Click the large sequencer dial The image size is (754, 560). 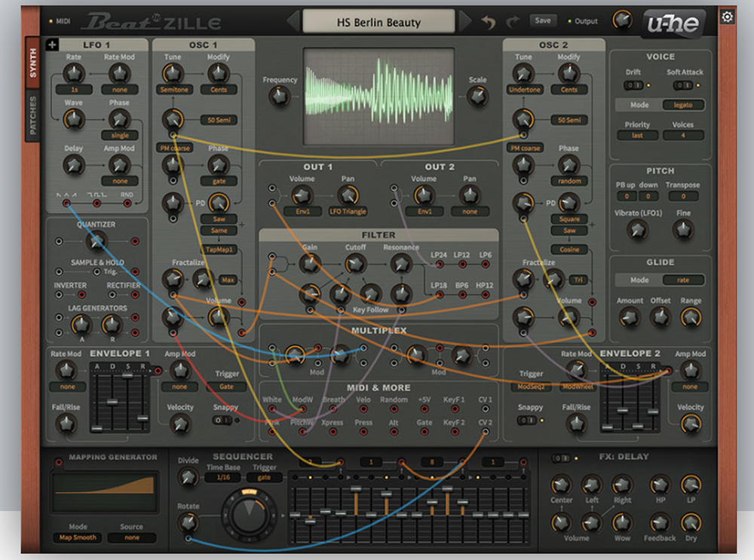(249, 514)
